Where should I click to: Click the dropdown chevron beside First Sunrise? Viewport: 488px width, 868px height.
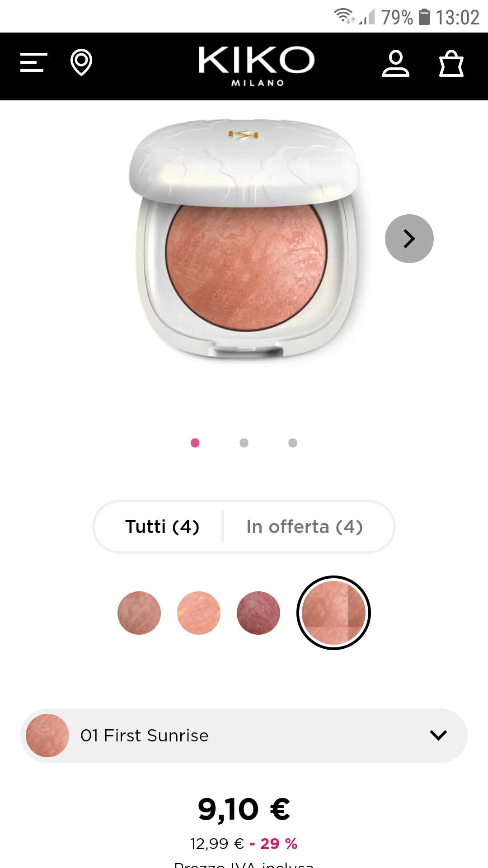pos(438,735)
